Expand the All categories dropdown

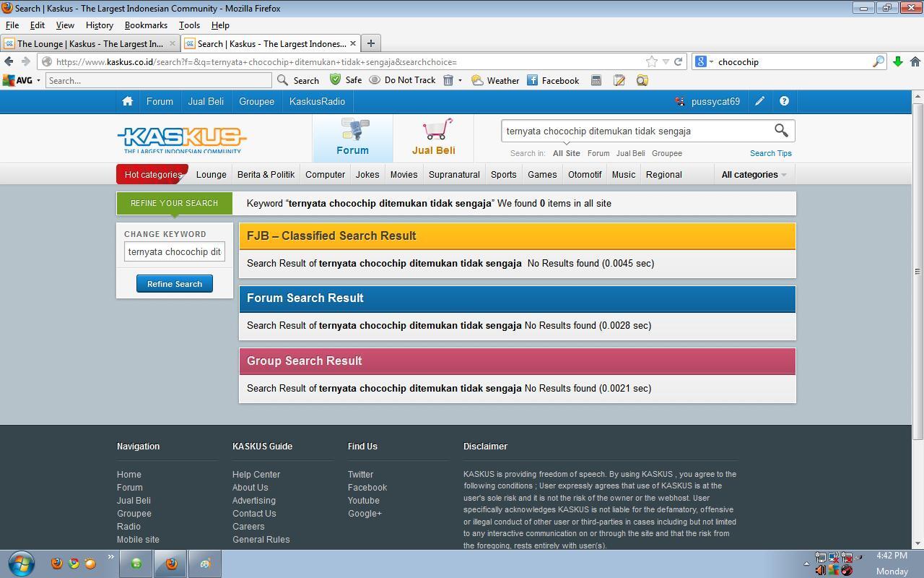point(754,174)
